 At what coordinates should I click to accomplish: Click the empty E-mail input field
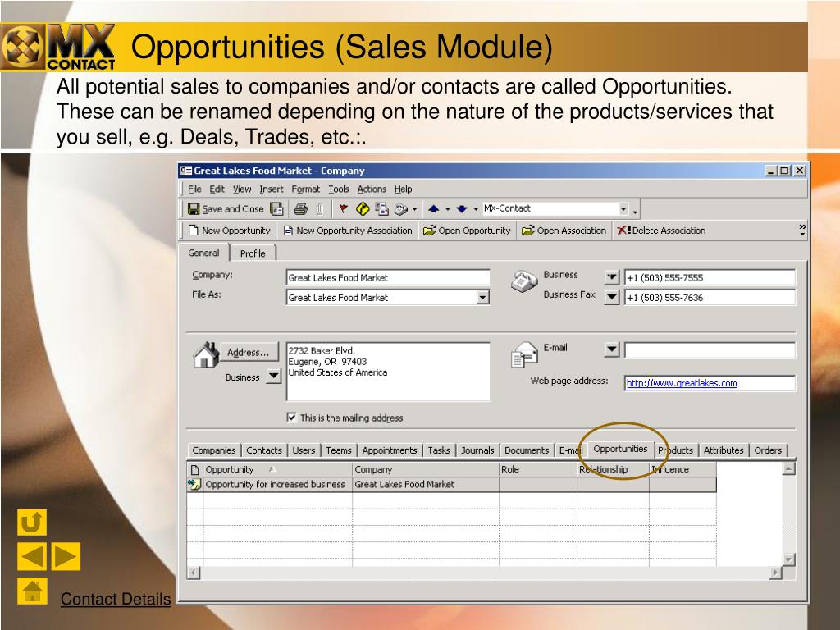coord(710,350)
